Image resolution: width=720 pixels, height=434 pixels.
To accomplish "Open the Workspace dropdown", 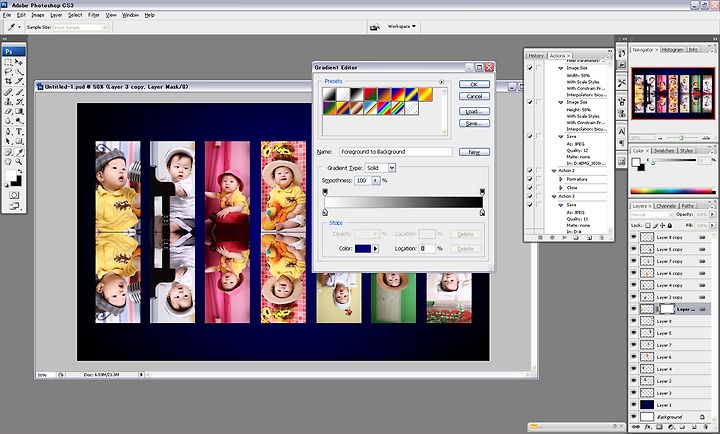I will (401, 27).
